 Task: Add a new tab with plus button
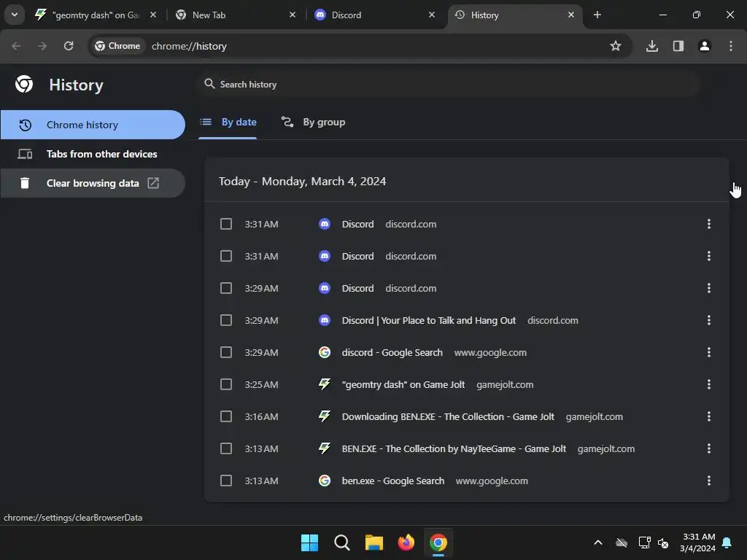click(x=597, y=15)
